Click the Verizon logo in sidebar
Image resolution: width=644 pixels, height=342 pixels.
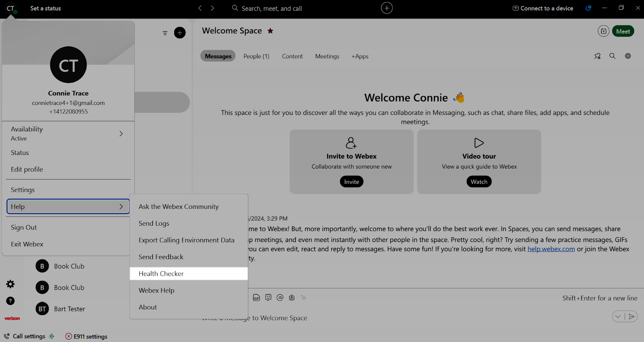click(12, 318)
